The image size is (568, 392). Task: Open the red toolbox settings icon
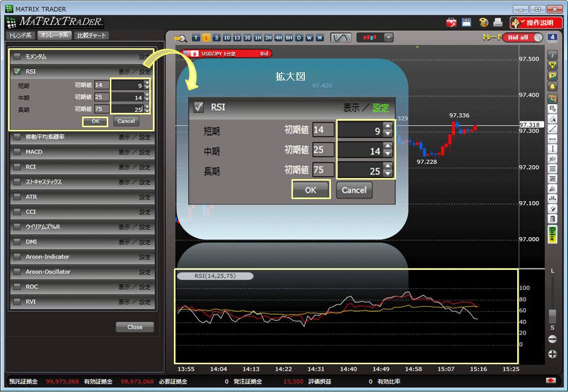[x=452, y=23]
